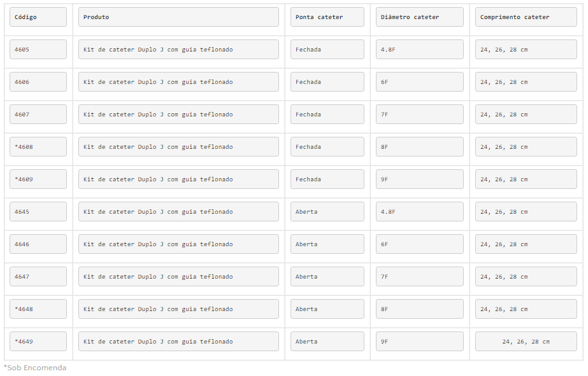Click the code field 4605
Screen dimensions: 588x376
(38, 50)
